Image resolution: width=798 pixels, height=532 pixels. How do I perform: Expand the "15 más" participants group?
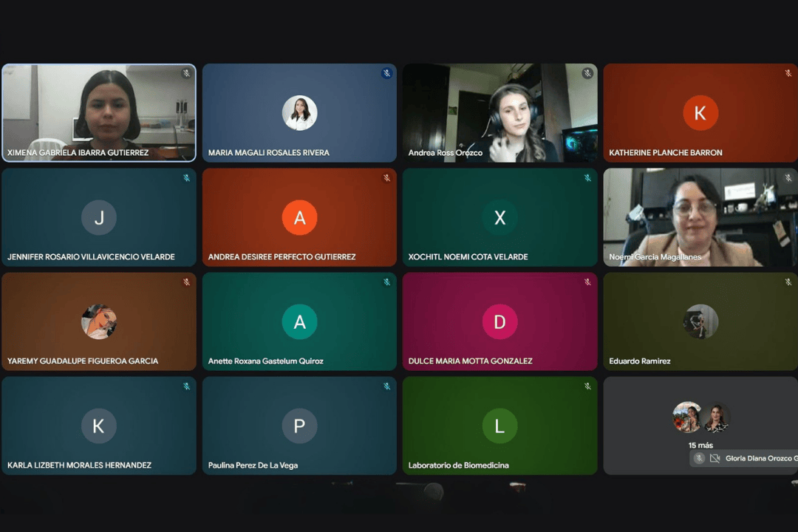[x=700, y=445]
